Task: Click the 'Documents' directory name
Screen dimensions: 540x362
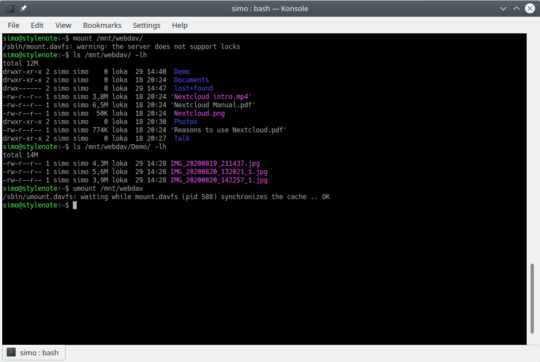Action: pos(191,80)
